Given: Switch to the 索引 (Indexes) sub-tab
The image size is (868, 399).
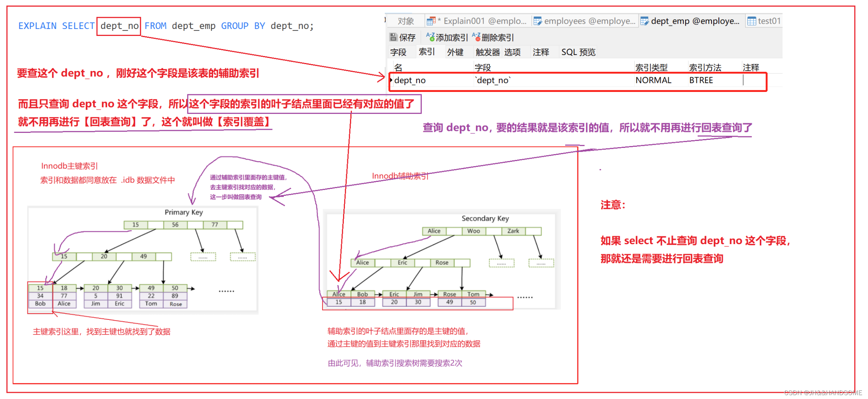Looking at the screenshot, I should (x=427, y=51).
